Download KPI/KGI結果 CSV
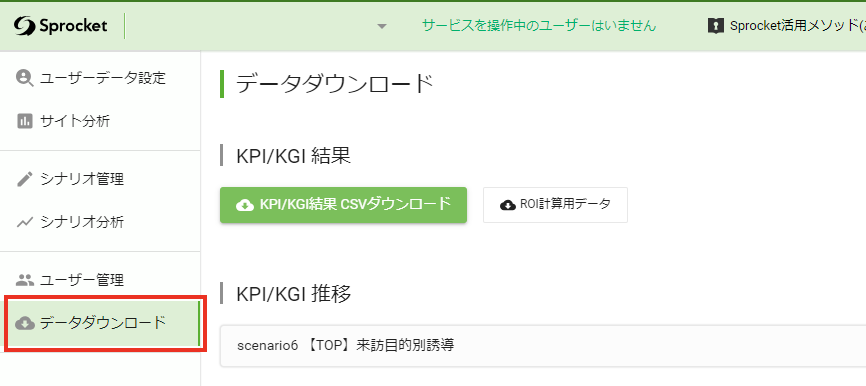Viewport: 866px width, 386px height. click(344, 205)
